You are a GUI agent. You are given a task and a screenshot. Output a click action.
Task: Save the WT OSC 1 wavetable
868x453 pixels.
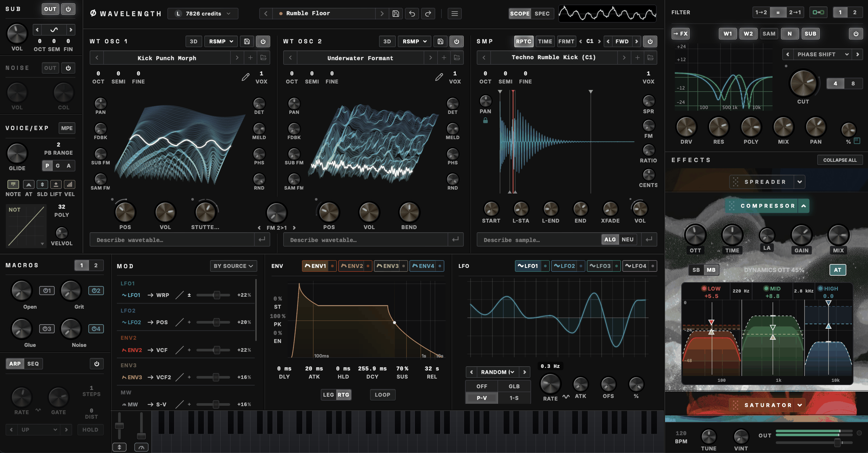point(247,41)
